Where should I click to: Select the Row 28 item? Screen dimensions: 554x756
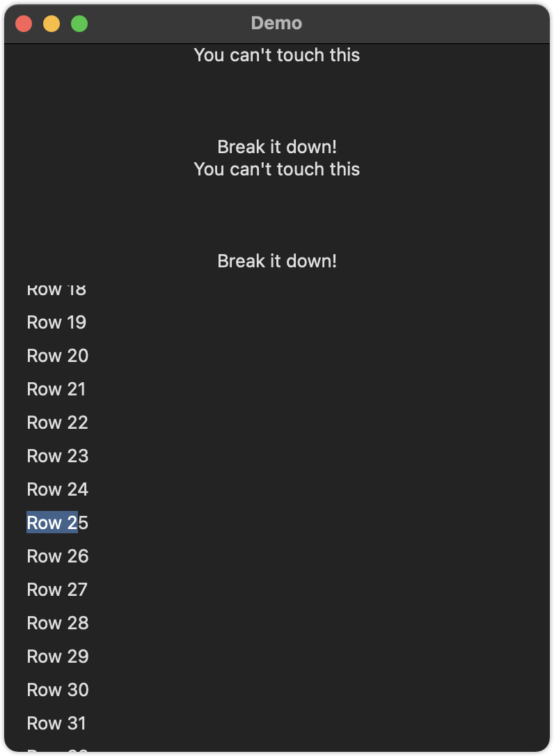(x=58, y=623)
